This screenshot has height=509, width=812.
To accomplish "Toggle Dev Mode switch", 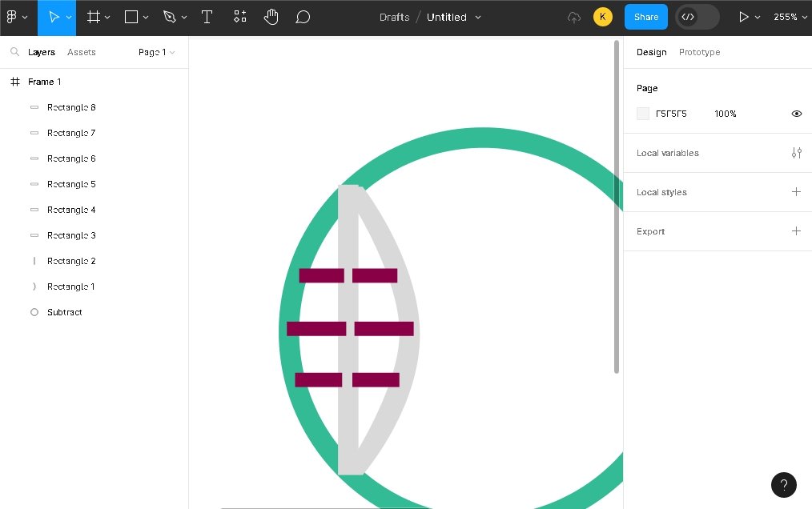I will [x=697, y=17].
